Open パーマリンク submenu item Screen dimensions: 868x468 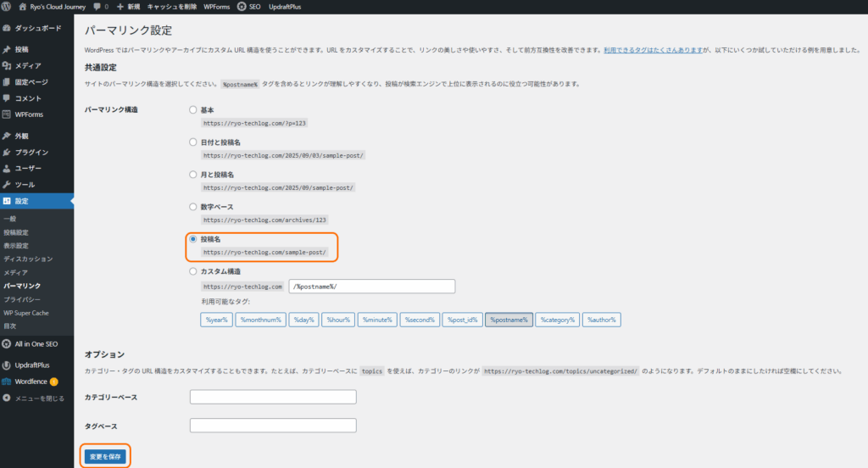[x=22, y=286]
